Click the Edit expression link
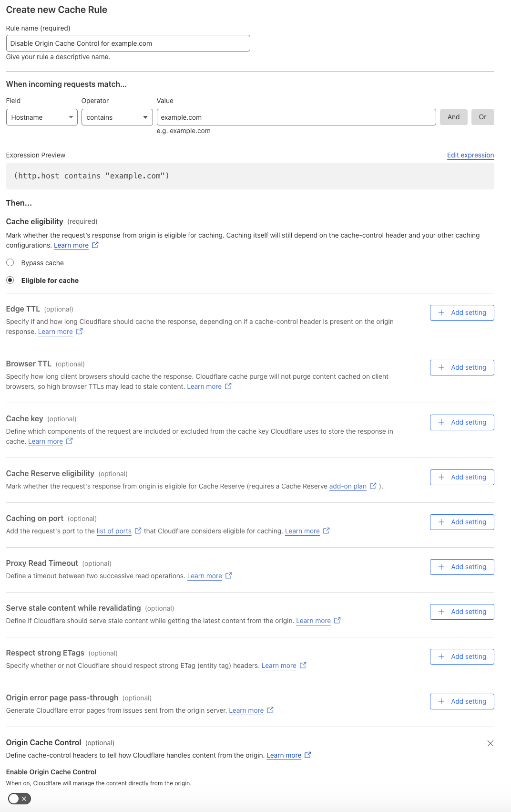The image size is (511, 812). [x=470, y=155]
